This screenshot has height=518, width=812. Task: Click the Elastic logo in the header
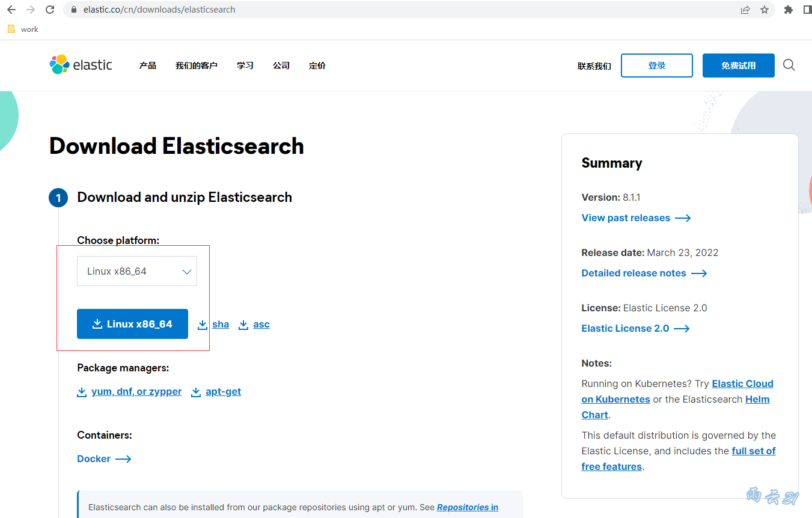[81, 64]
